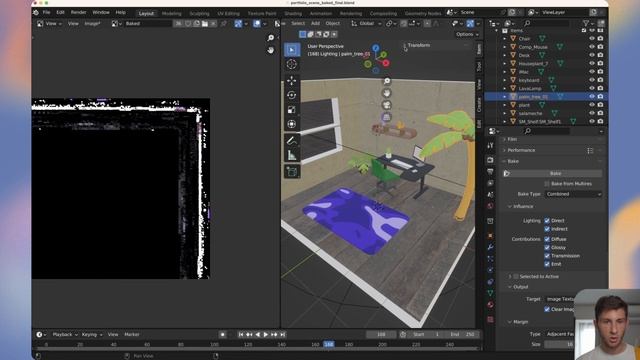Disable Direct lighting checkbox
Viewport: 640px width, 360px height.
click(547, 220)
